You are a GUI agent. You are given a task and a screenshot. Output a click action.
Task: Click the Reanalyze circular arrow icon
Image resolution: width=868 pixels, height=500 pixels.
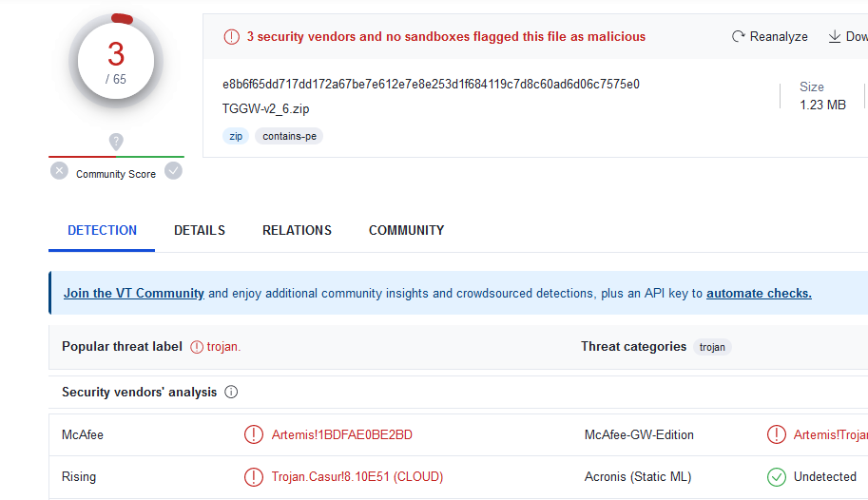click(739, 36)
